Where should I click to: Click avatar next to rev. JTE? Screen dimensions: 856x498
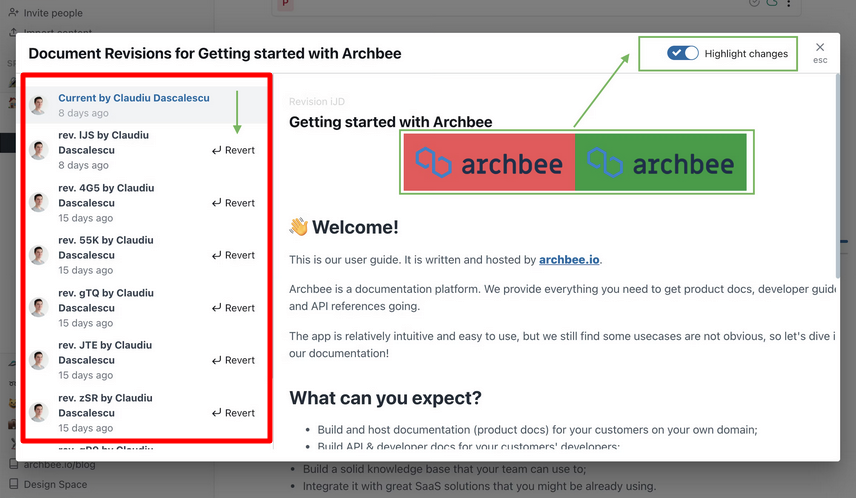(39, 360)
